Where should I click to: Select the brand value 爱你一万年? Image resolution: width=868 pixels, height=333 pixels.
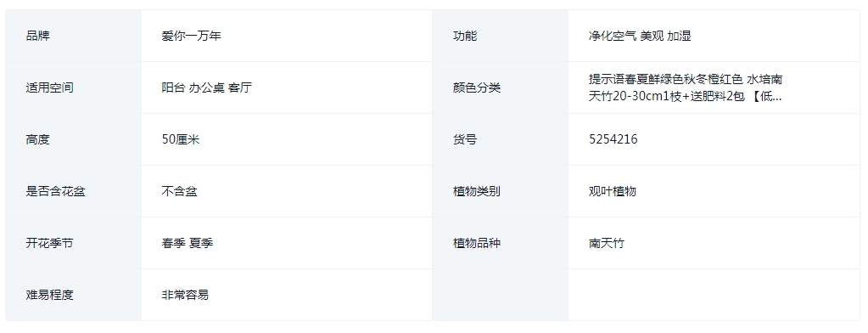coord(191,36)
